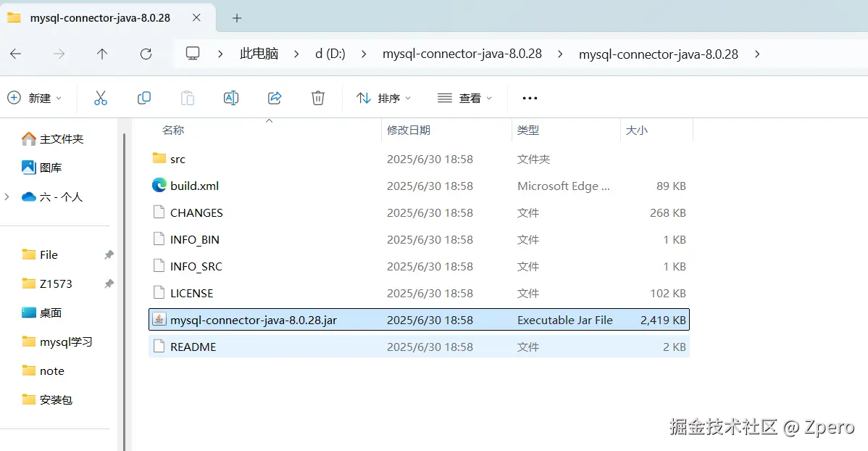
Task: Select the LICENSE file name
Action: point(191,293)
